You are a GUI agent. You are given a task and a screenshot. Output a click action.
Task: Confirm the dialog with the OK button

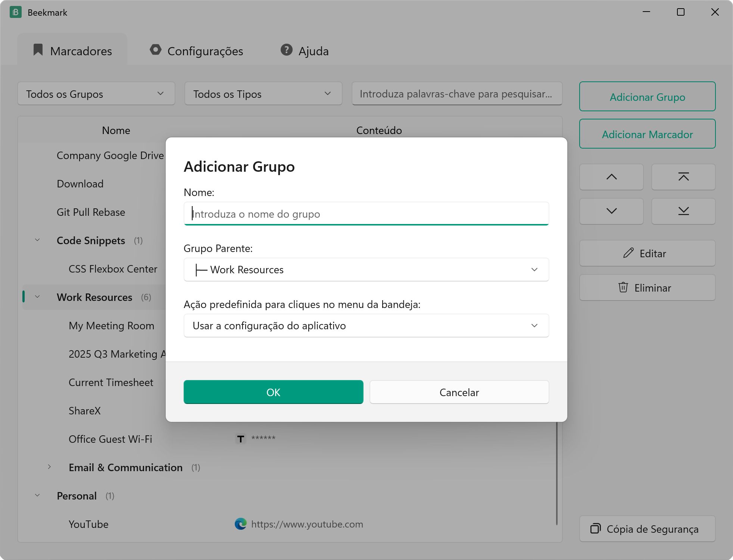pyautogui.click(x=273, y=392)
